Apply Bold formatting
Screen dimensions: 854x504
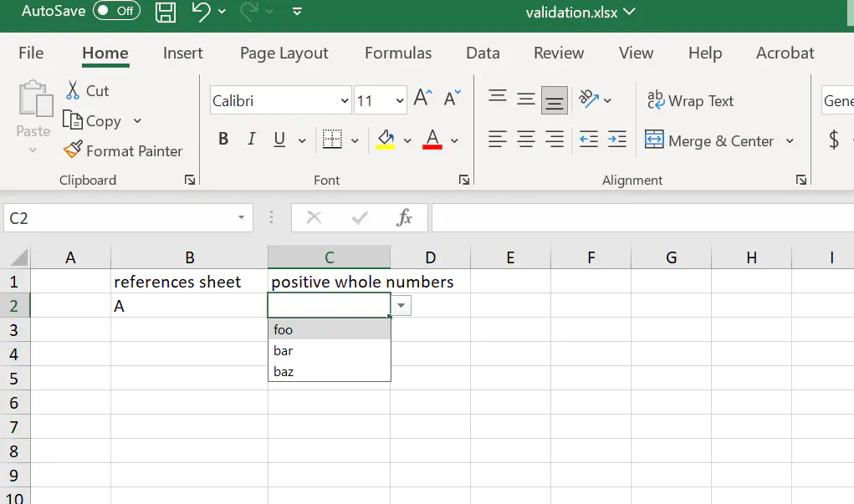(x=223, y=140)
